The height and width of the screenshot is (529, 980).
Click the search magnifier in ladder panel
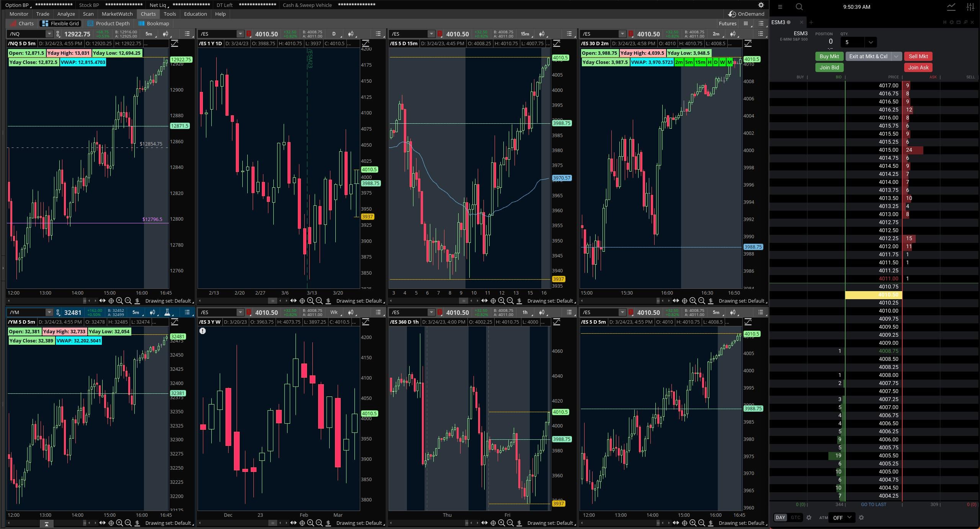799,7
